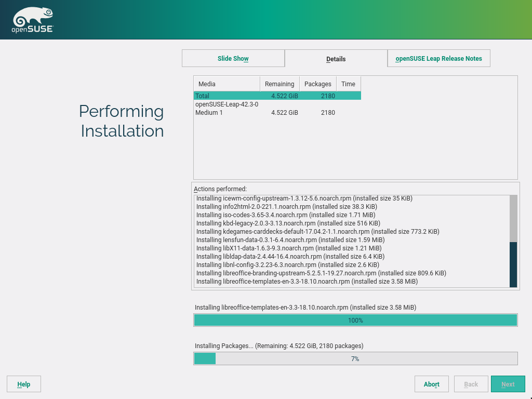Open the Help button

click(x=24, y=384)
